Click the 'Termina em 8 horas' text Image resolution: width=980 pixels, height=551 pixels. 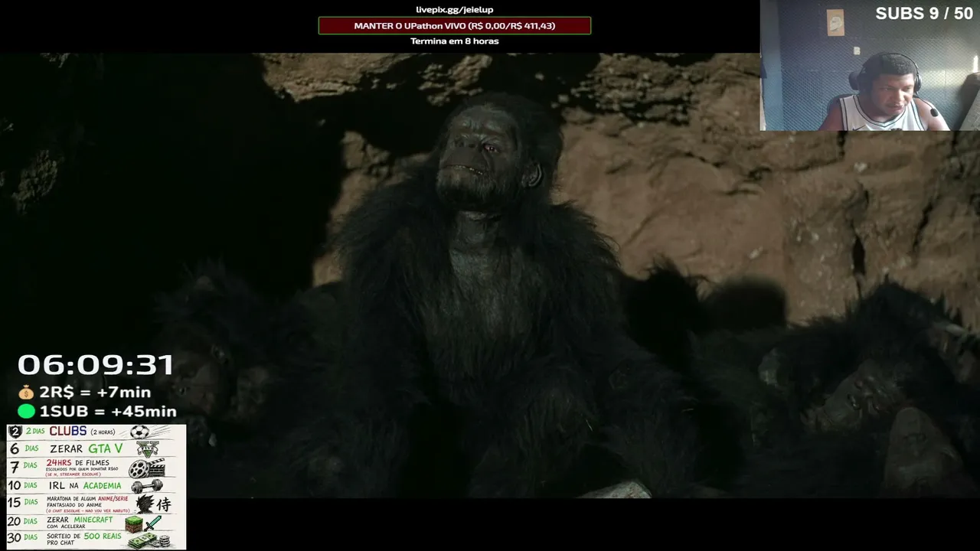click(x=455, y=41)
